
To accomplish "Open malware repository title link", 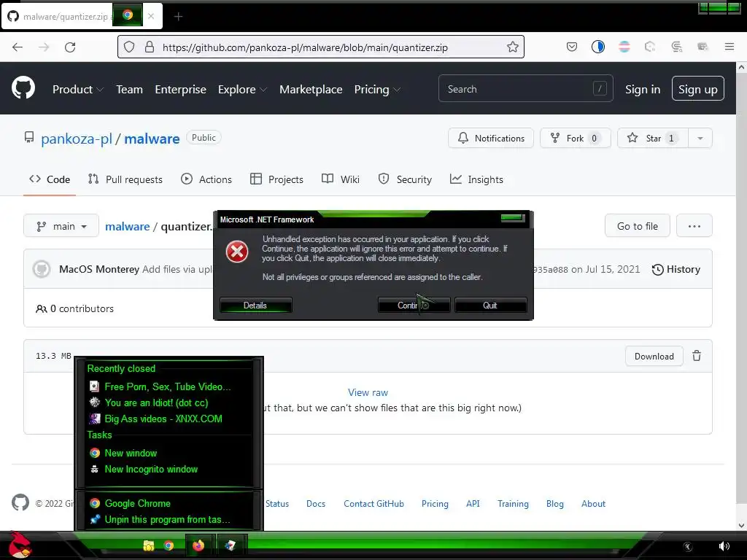I will (152, 139).
